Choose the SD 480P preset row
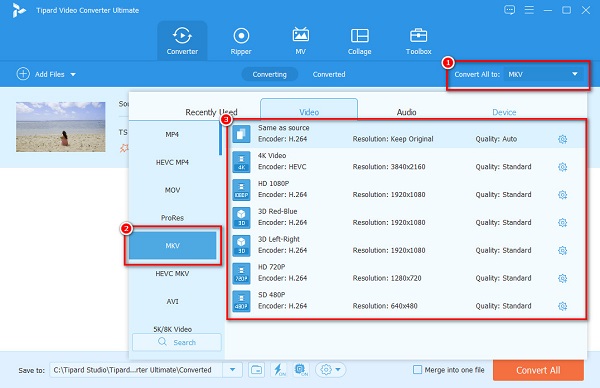This screenshot has width=600, height=388. 407,301
